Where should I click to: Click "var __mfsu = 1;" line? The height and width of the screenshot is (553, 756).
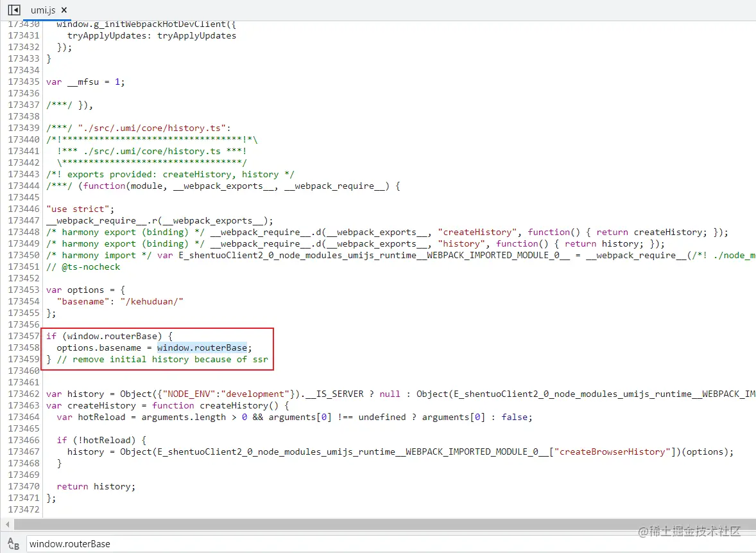coord(85,82)
